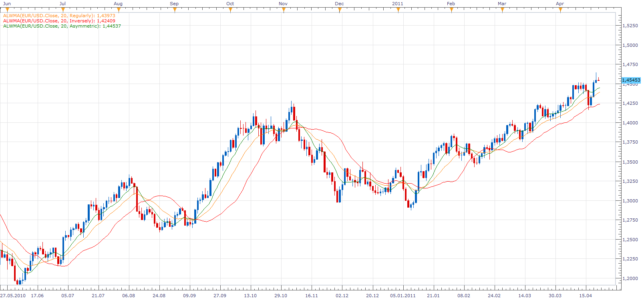
Task: Click the Jul month marker triangle
Action: click(x=63, y=10)
